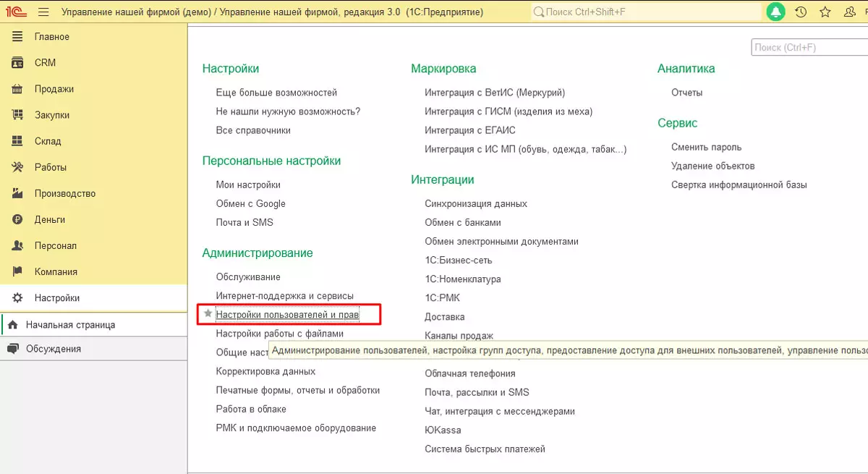Open the history clock icon
Image resolution: width=868 pixels, height=474 pixels.
tap(801, 12)
